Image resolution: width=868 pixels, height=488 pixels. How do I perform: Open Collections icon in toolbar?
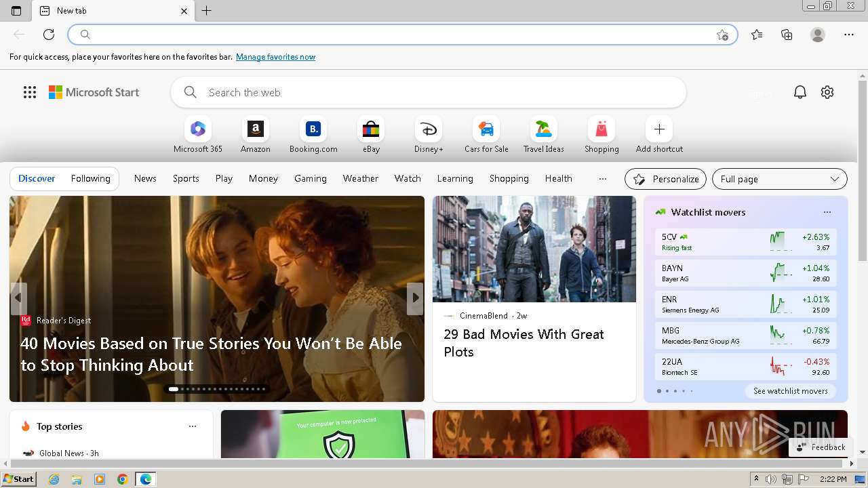[x=787, y=35]
